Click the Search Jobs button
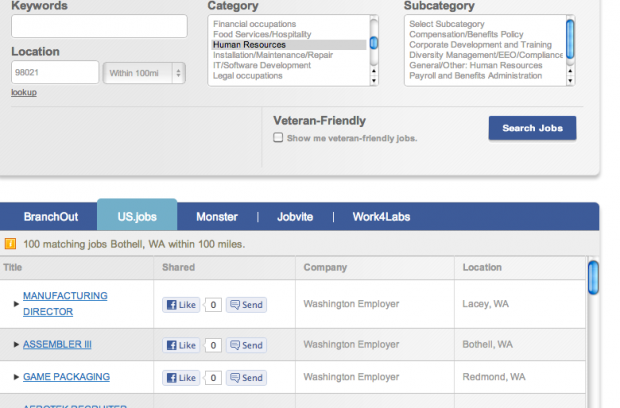 click(x=532, y=128)
